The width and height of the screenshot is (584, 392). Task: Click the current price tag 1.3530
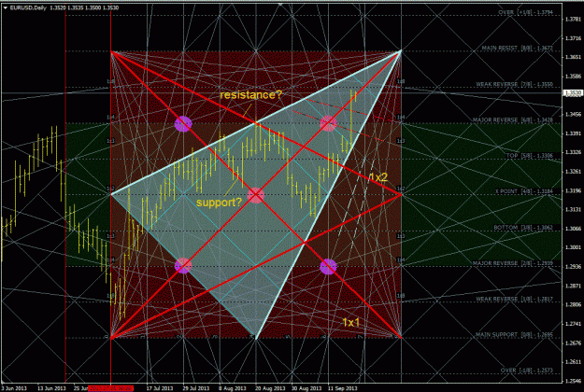point(573,93)
